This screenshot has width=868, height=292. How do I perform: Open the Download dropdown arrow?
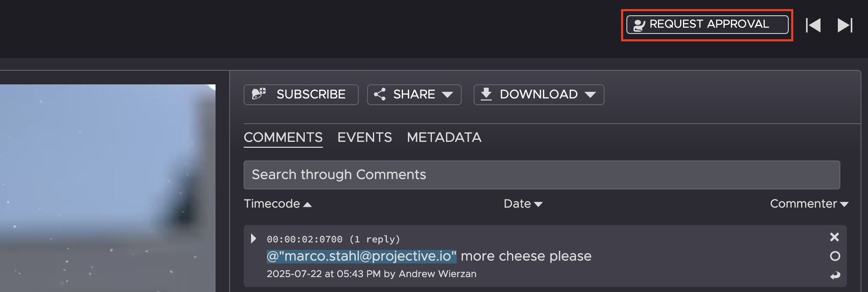pos(591,95)
